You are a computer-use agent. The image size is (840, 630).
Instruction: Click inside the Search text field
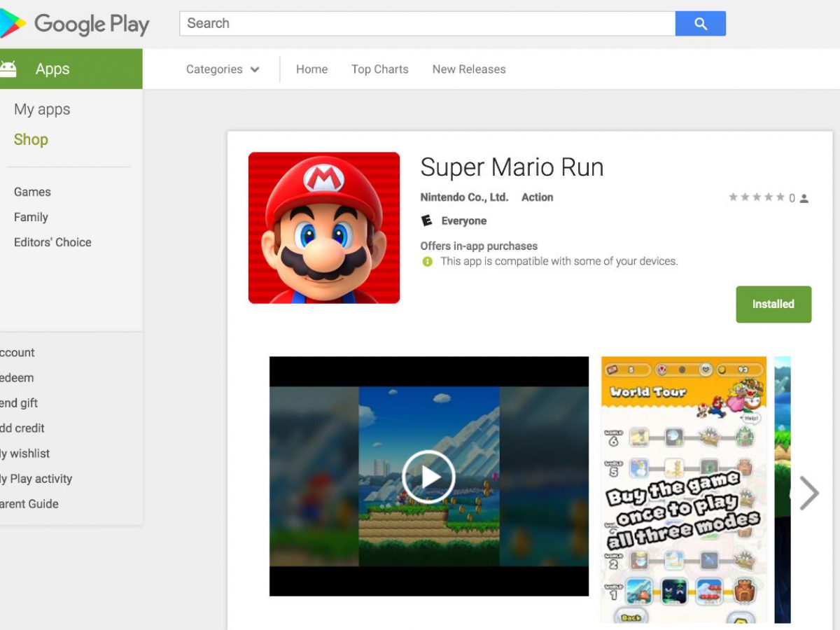tap(428, 24)
